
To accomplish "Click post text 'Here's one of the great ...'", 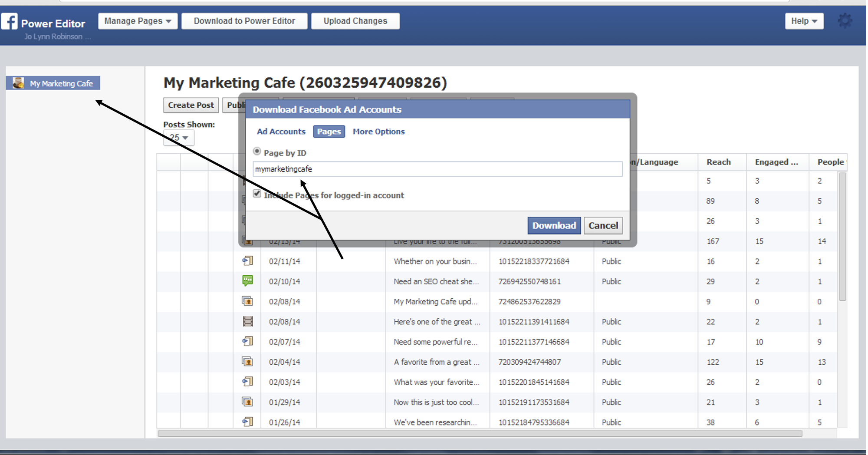I will click(437, 322).
